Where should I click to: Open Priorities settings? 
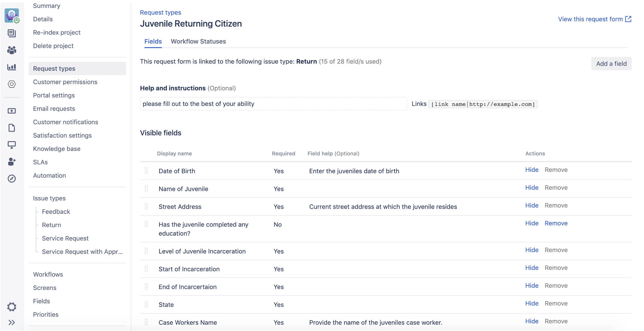point(46,314)
